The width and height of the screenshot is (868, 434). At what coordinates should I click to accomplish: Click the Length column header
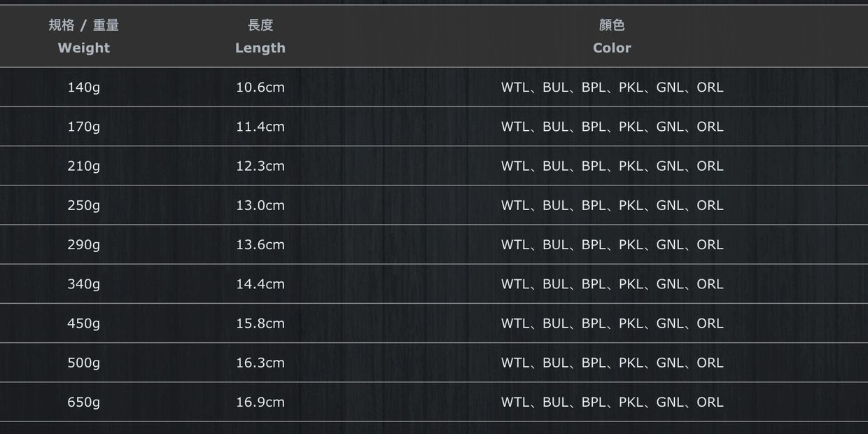[260, 48]
